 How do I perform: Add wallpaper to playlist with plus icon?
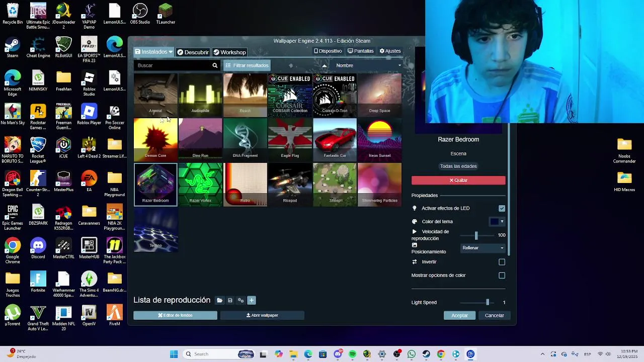point(252,300)
